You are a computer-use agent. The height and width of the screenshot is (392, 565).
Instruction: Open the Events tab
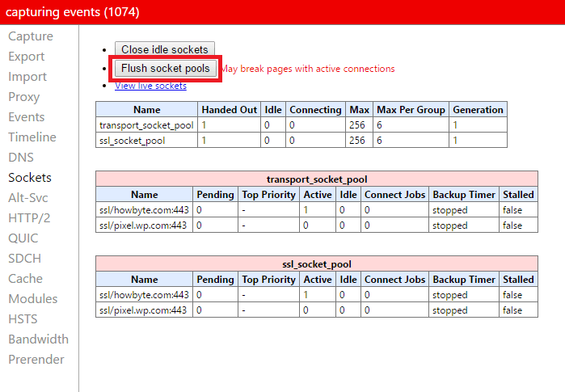27,117
